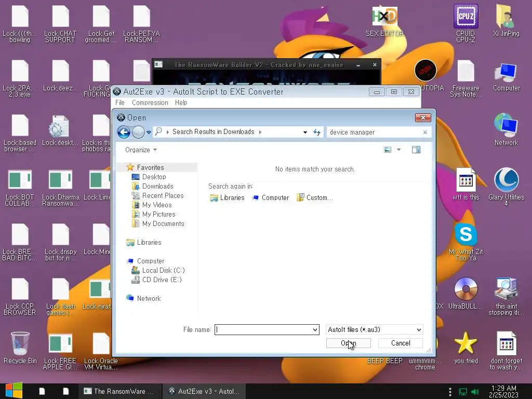532x399 pixels.
Task: Open the AutoIt files (*.au3) filter dropdown
Action: click(x=374, y=329)
